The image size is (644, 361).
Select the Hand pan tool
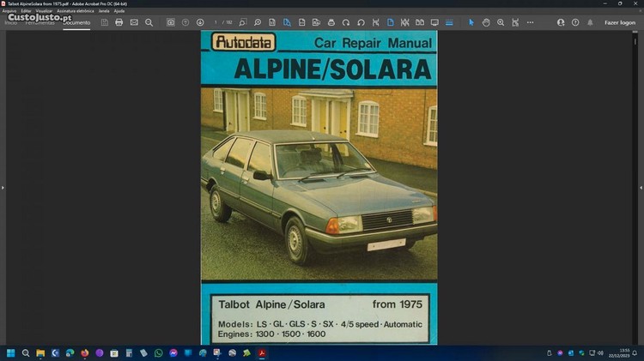[x=486, y=22]
